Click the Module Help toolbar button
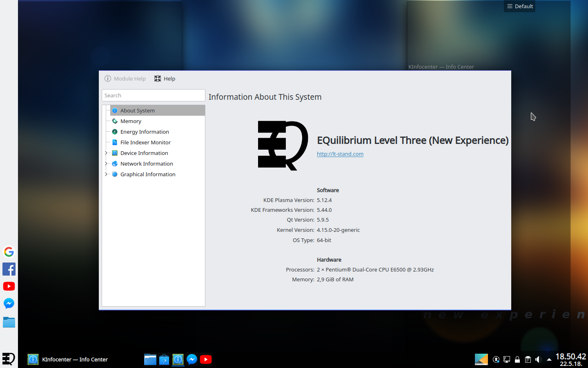This screenshot has width=588, height=368. pos(125,79)
